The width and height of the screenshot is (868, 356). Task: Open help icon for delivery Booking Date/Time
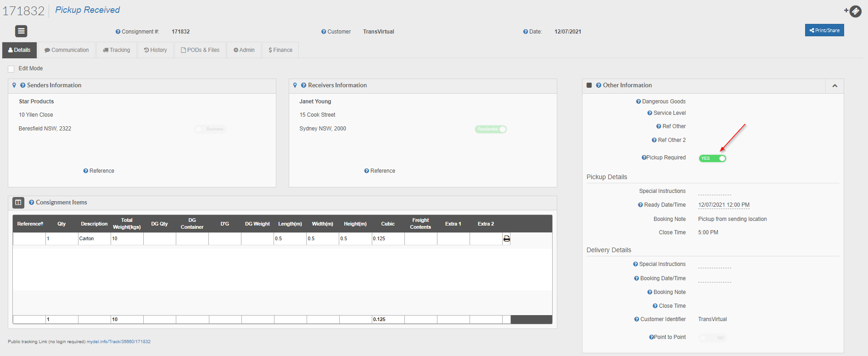[x=637, y=278]
